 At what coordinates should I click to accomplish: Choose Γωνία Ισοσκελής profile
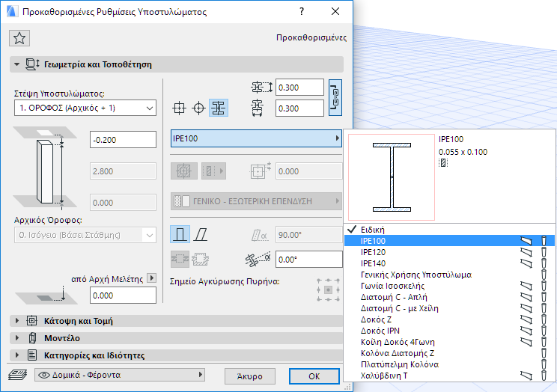tap(449, 286)
